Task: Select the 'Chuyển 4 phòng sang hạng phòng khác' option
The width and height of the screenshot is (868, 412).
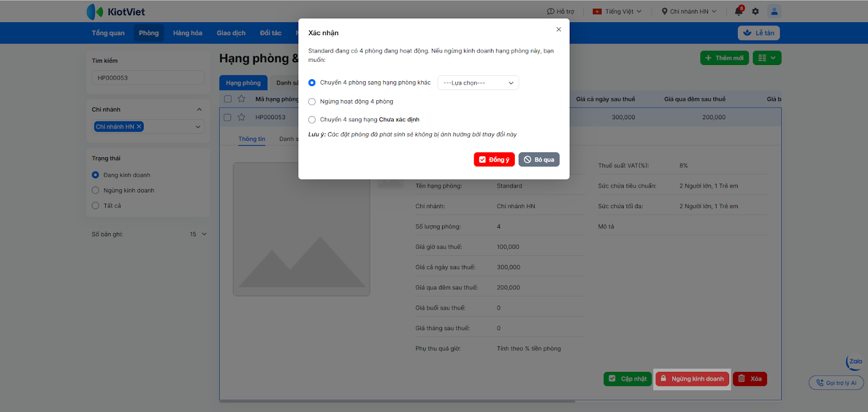Action: (312, 83)
